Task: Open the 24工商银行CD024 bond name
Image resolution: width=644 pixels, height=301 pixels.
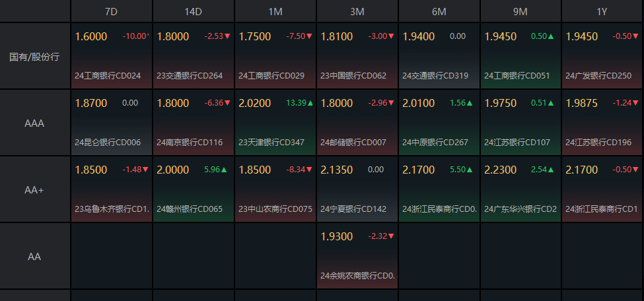Action: [x=108, y=76]
